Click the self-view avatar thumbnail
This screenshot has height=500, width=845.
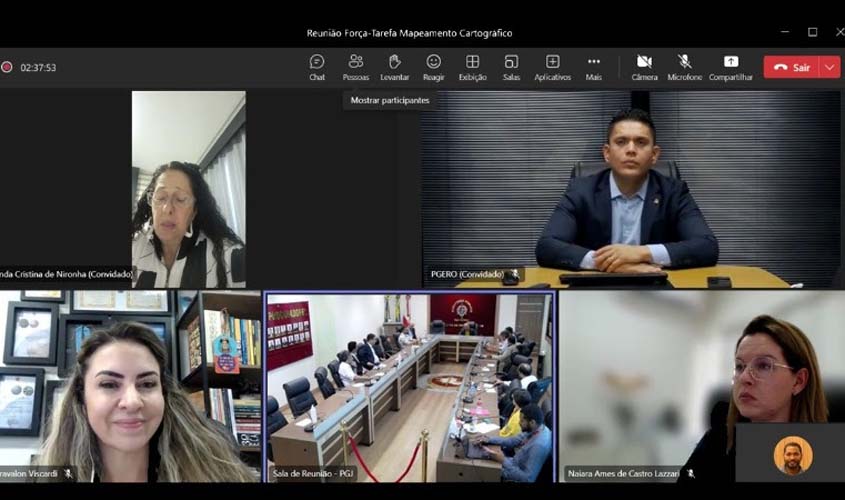pyautogui.click(x=792, y=455)
